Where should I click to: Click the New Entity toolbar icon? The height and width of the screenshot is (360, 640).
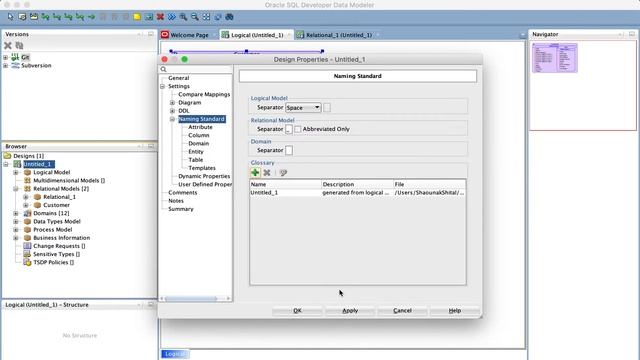pos(22,17)
